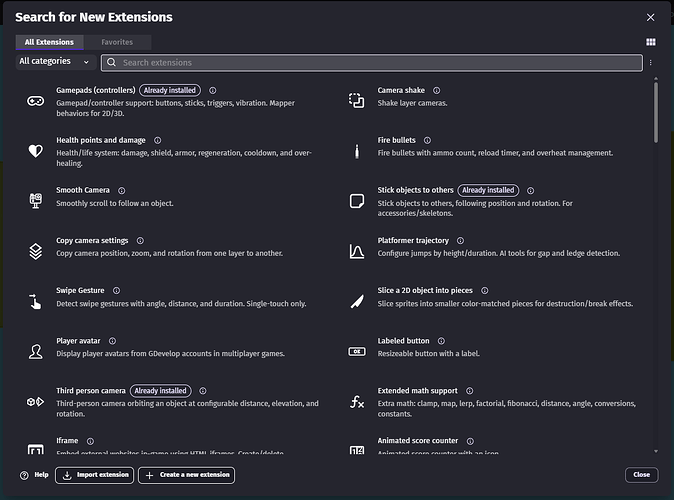674x500 pixels.
Task: Click the Slice 2D object knife icon
Action: click(x=356, y=301)
